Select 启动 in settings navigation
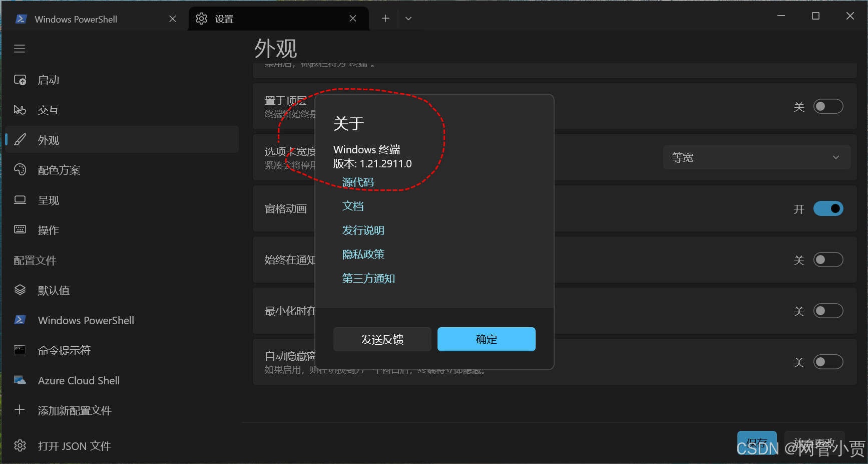The height and width of the screenshot is (464, 868). tap(122, 80)
